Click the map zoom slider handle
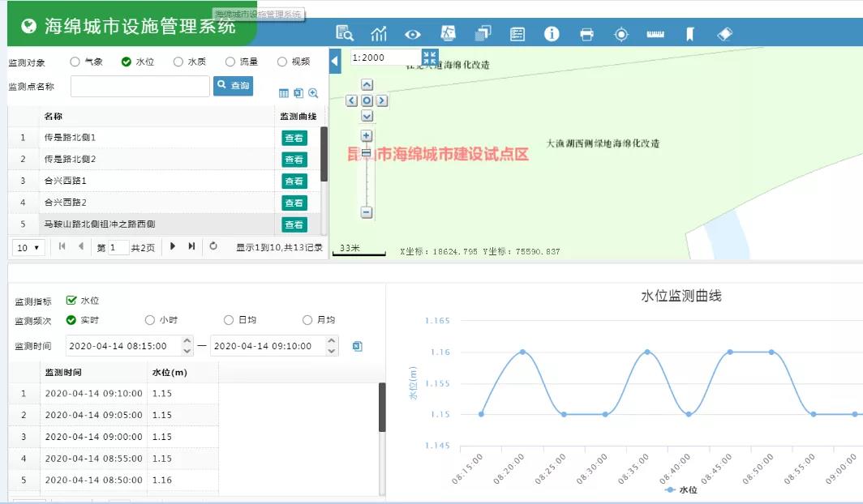This screenshot has height=504, width=863. pos(367,152)
